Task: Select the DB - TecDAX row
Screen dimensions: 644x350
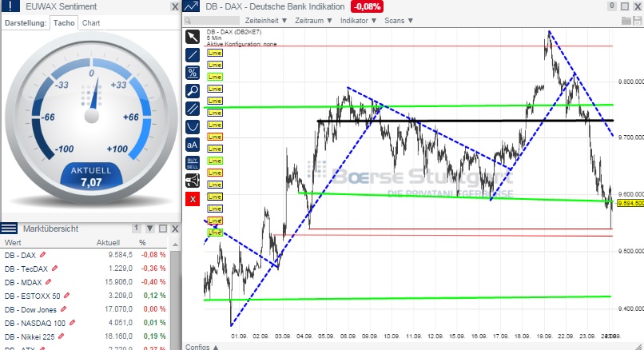Action: [x=85, y=268]
